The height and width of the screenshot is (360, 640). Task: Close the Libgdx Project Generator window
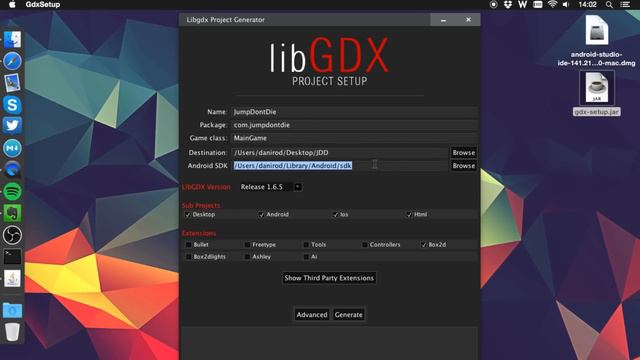point(468,20)
